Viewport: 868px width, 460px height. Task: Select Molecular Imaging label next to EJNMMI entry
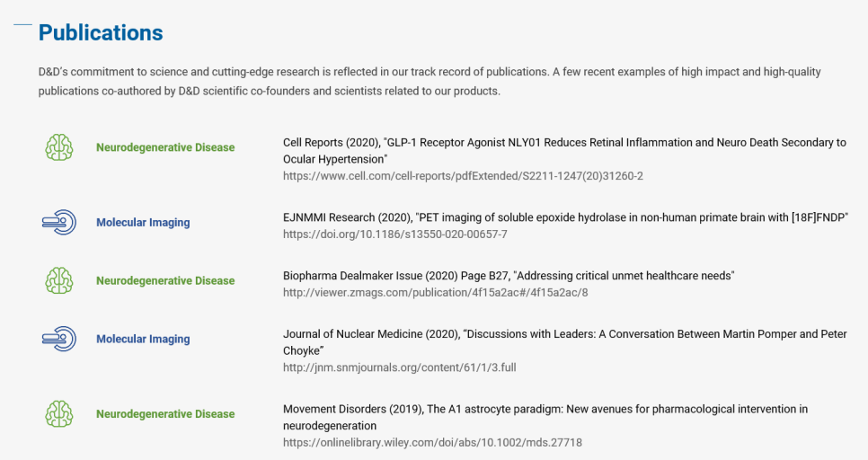(143, 223)
